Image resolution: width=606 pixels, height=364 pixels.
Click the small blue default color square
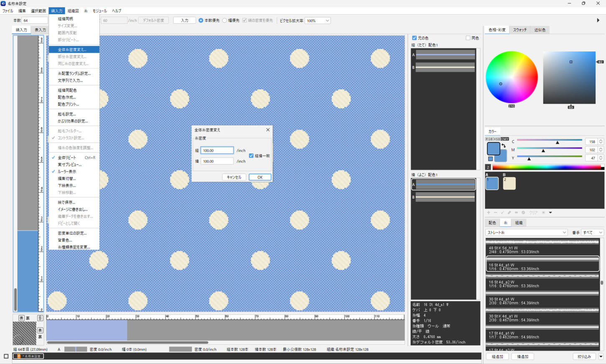pos(490,159)
